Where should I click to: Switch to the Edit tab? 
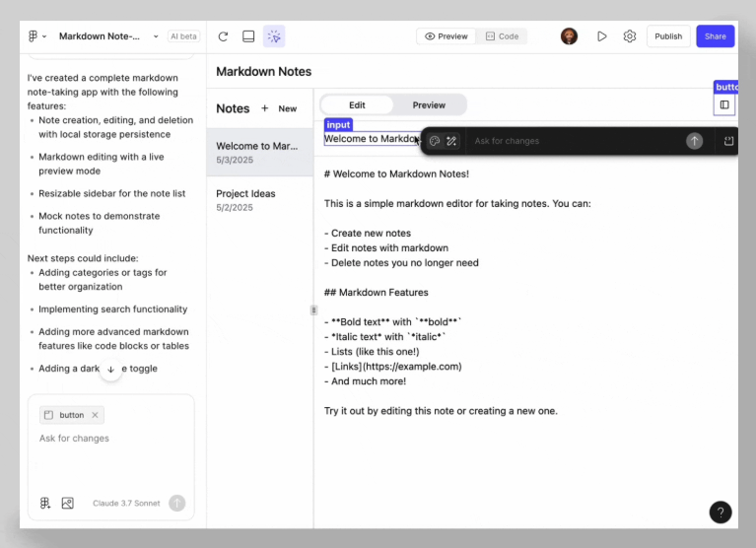[x=357, y=105]
